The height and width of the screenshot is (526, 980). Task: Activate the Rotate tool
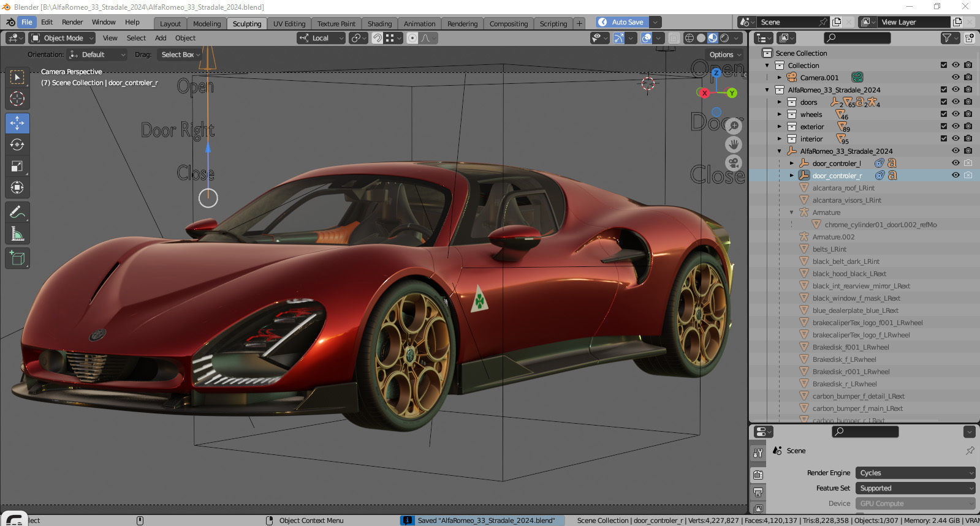[17, 145]
